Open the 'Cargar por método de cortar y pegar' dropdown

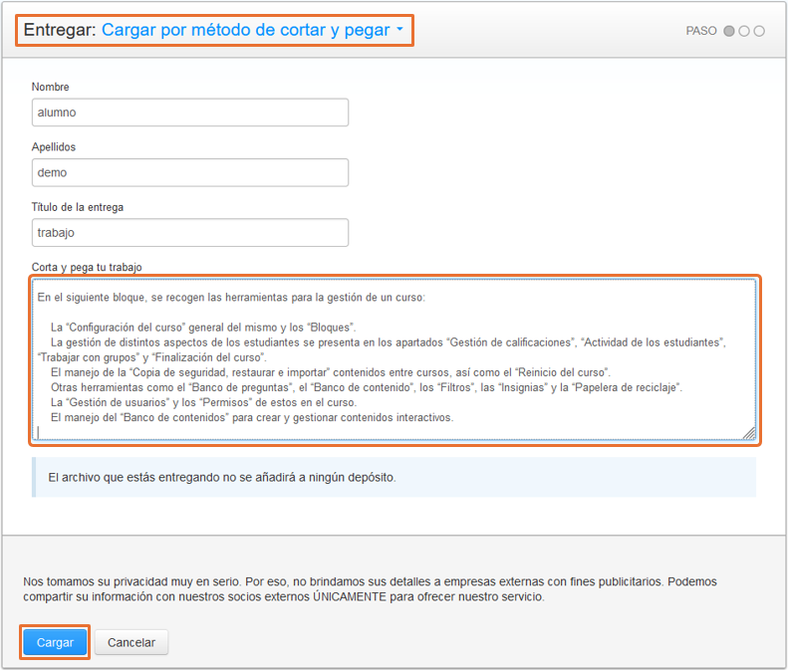pos(252,30)
